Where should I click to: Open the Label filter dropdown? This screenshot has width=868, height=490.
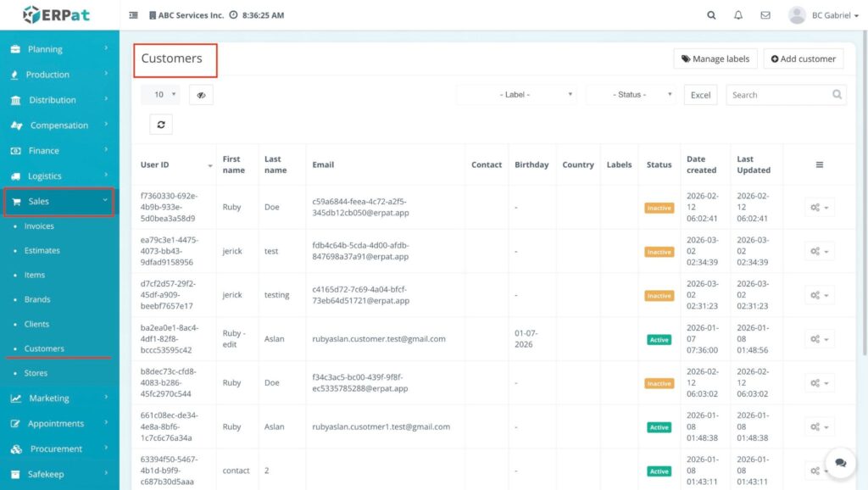[517, 95]
